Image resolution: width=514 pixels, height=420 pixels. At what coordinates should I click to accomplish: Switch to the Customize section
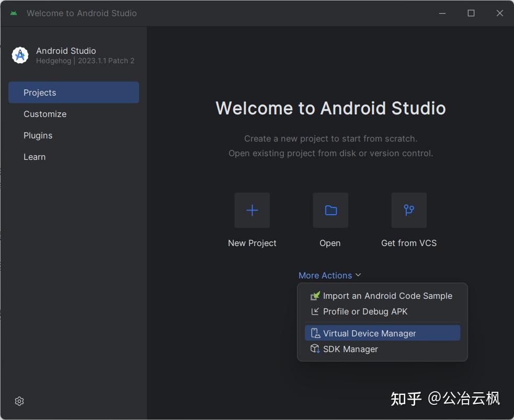45,114
